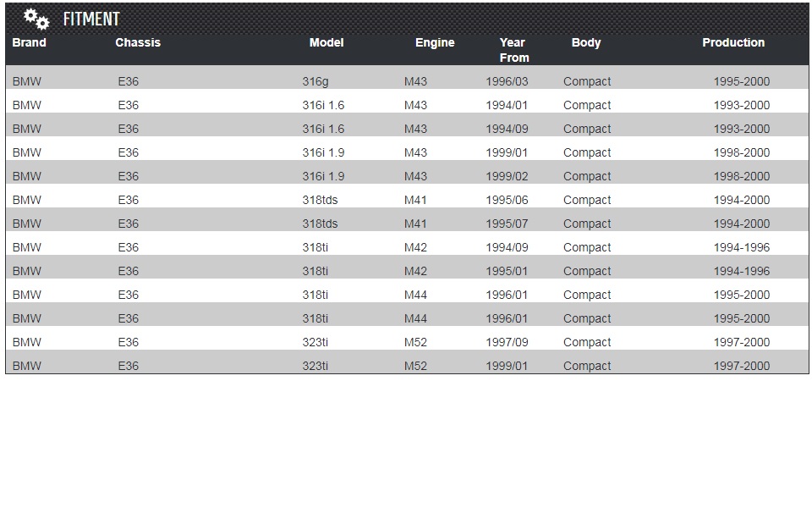Screen dimensions: 812x508
Task: Select the 1995/01 year cell
Action: pos(507,272)
